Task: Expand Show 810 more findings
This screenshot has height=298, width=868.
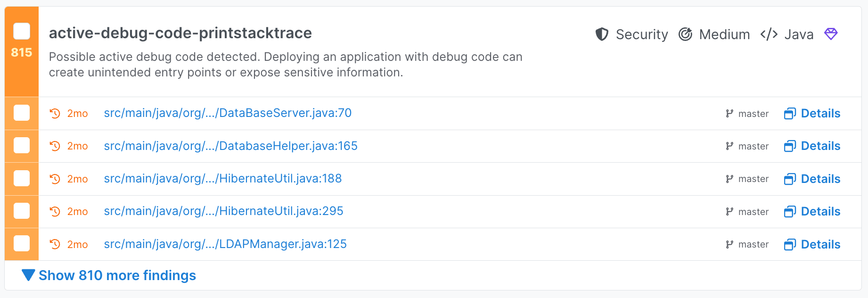Action: pos(117,275)
